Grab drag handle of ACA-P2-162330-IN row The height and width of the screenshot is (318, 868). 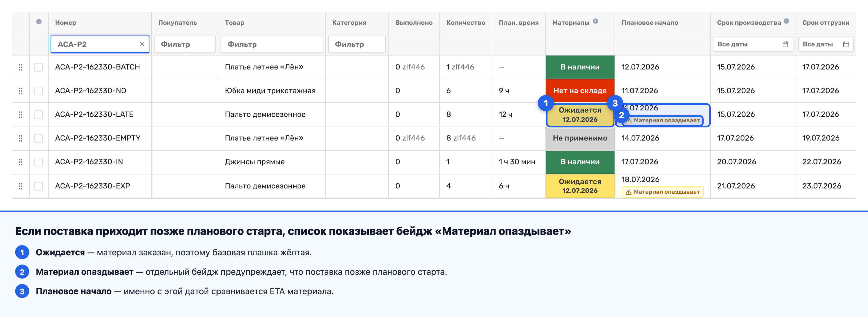[x=21, y=162]
